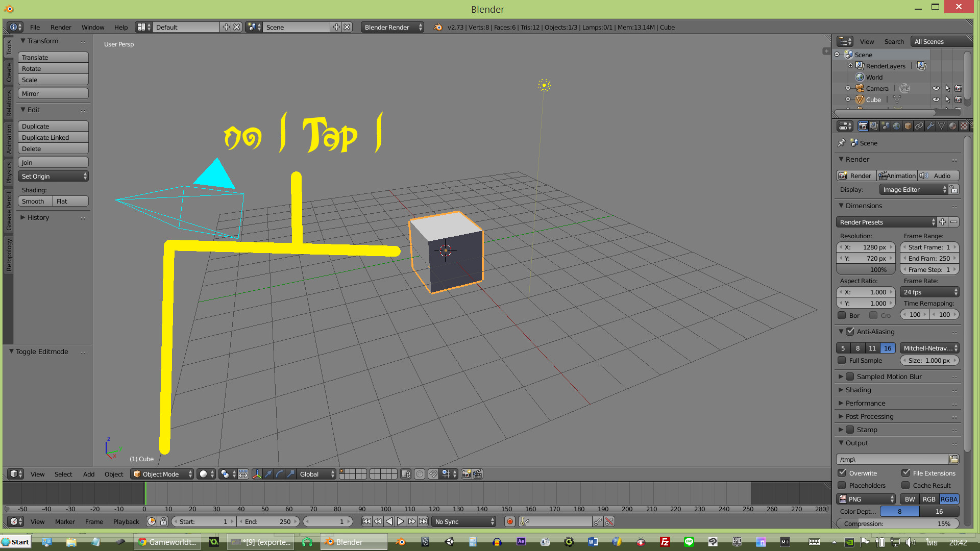The width and height of the screenshot is (980, 551).
Task: Disable the Overwrite checkbox
Action: (842, 473)
